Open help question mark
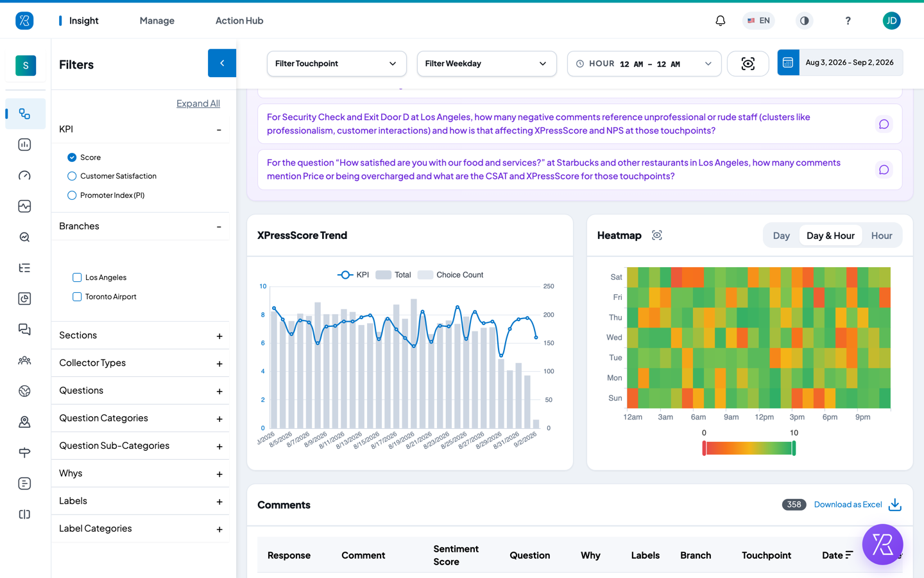Viewport: 924px width, 578px height. pyautogui.click(x=848, y=21)
